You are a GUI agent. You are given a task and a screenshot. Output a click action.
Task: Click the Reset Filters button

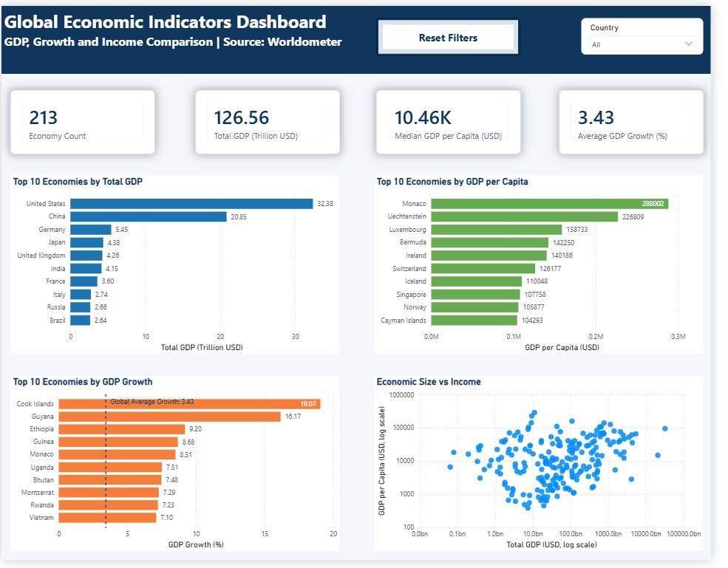click(448, 38)
